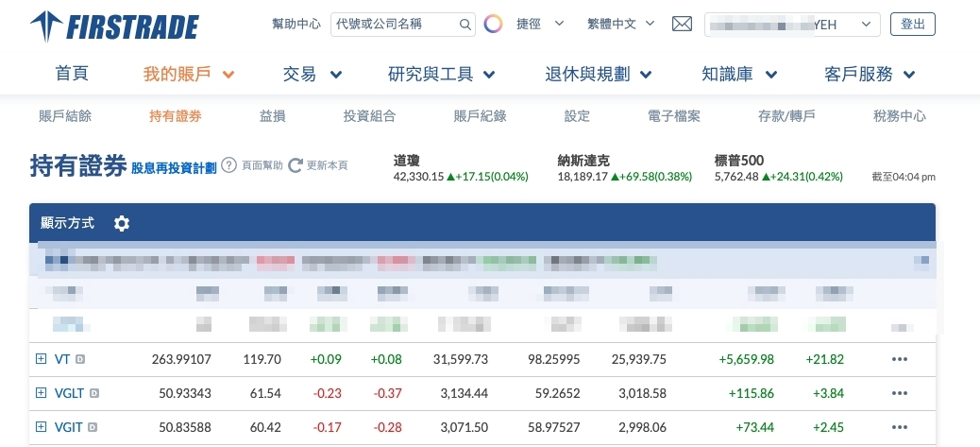
Task: Expand the 客戶服務 menu
Action: pos(870,75)
